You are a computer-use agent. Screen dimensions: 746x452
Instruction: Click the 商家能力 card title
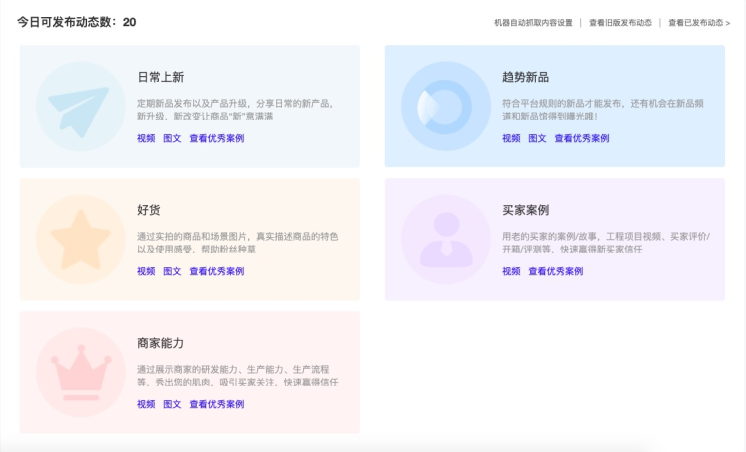pos(160,343)
